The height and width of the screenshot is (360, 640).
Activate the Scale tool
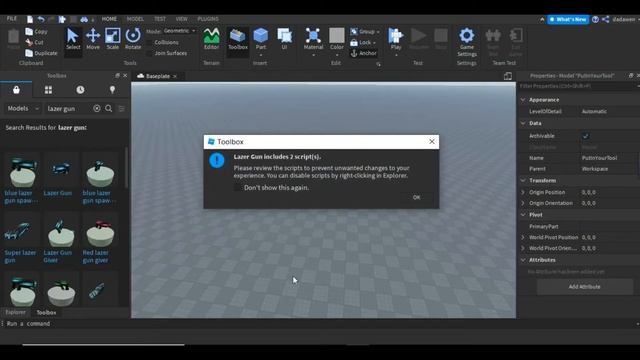(x=113, y=40)
